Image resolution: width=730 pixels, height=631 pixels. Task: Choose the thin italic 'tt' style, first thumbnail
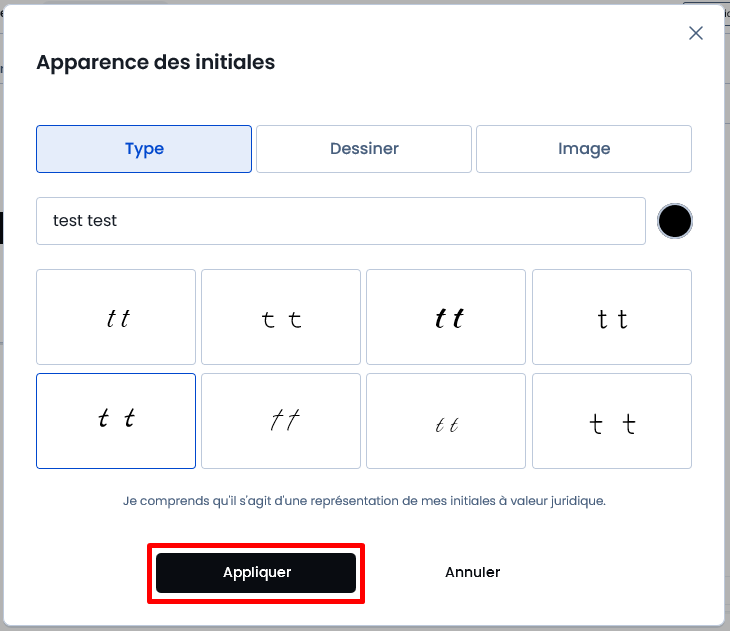tap(116, 317)
